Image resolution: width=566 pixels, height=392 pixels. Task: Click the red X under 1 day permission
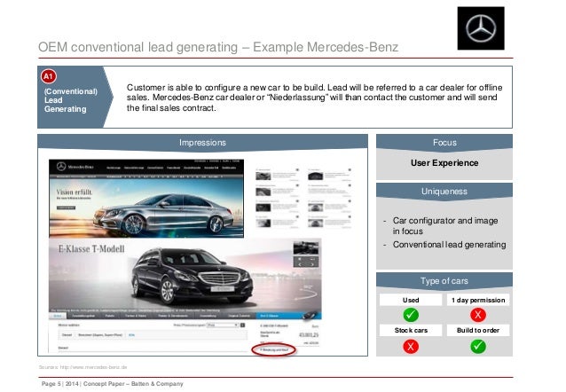pyautogui.click(x=478, y=315)
